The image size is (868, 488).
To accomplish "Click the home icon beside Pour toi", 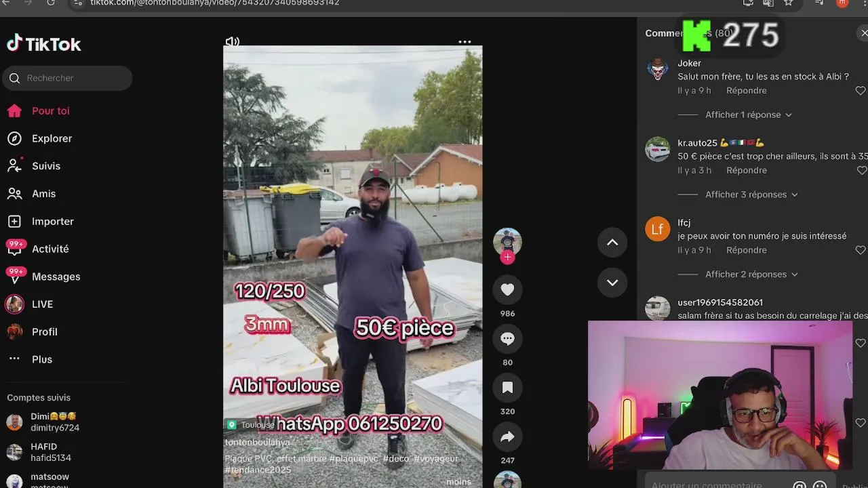I will (x=14, y=110).
